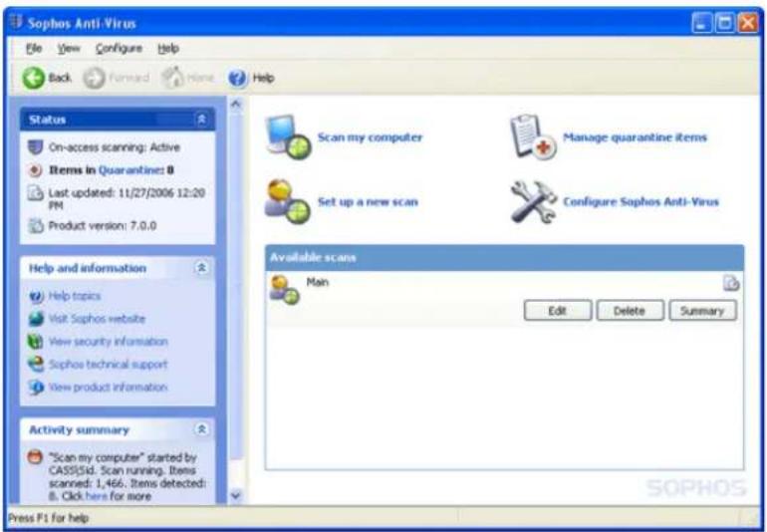Image resolution: width=767 pixels, height=532 pixels.
Task: Open the Help topics link
Action: tap(75, 296)
